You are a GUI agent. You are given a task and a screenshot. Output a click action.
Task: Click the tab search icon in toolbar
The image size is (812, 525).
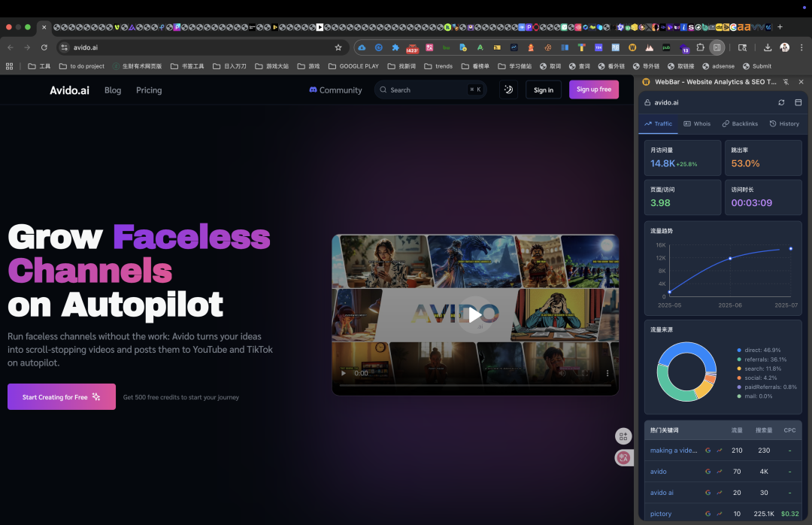click(742, 47)
